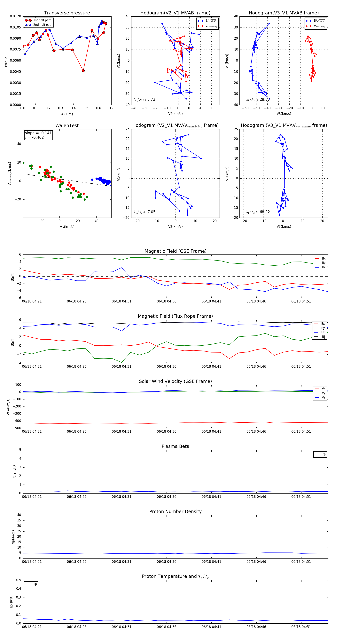The width and height of the screenshot is (351, 644).
Task: Select 'Bx' in GSE magnetic field legend
Action: [320, 259]
